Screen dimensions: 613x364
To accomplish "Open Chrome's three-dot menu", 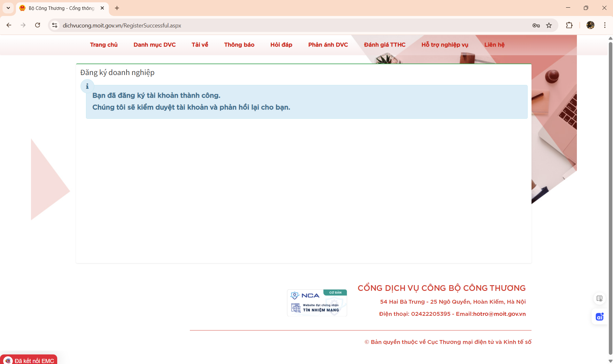I will tap(605, 25).
